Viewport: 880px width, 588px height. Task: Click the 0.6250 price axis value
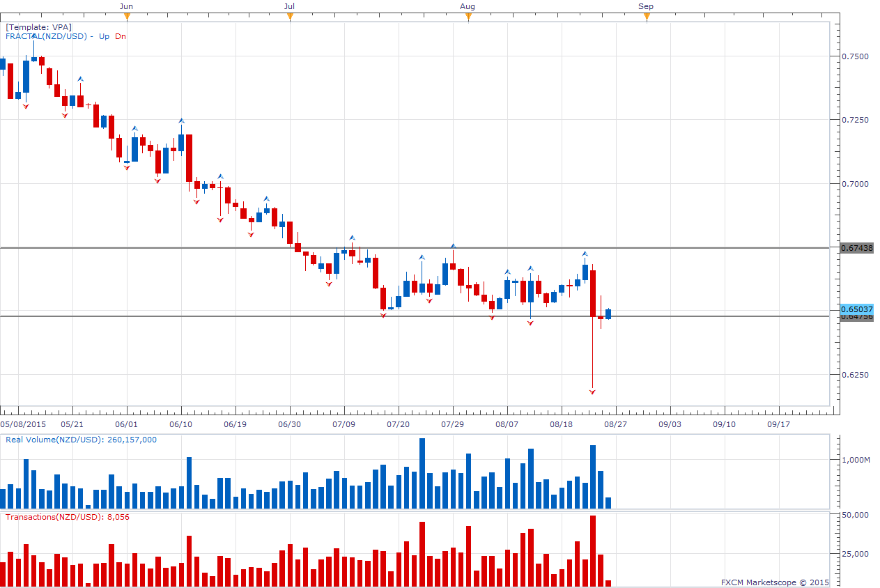(x=854, y=375)
